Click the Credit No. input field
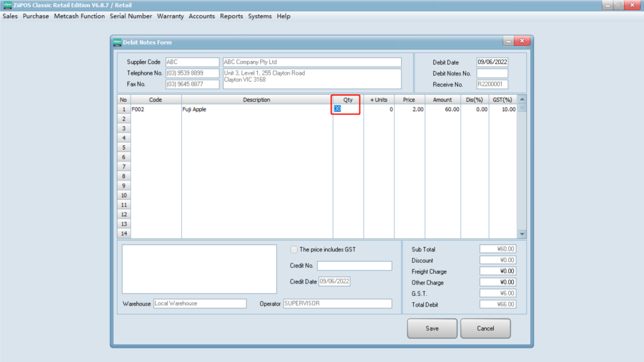This screenshot has width=644, height=362. click(x=354, y=266)
